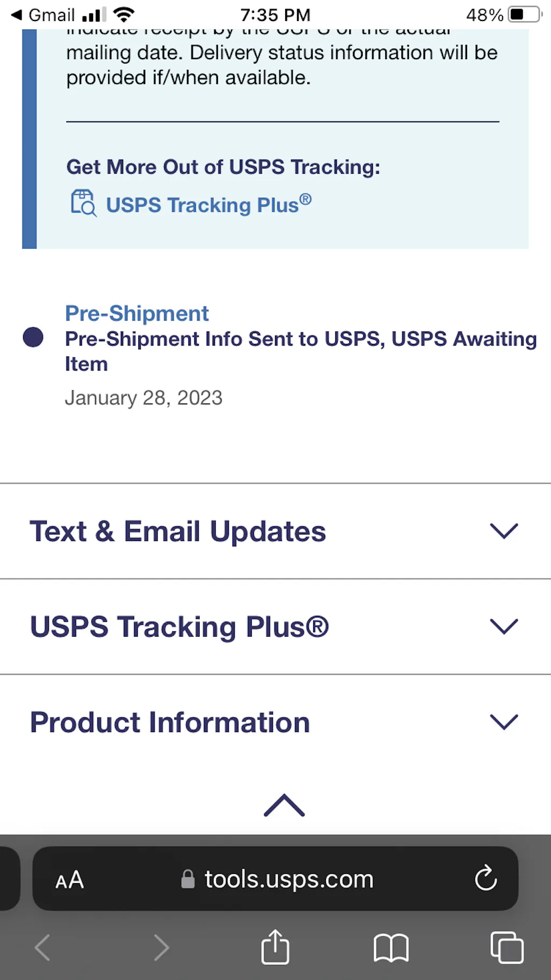This screenshot has height=980, width=551.
Task: Expand Text & Email Updates section
Action: click(x=504, y=531)
